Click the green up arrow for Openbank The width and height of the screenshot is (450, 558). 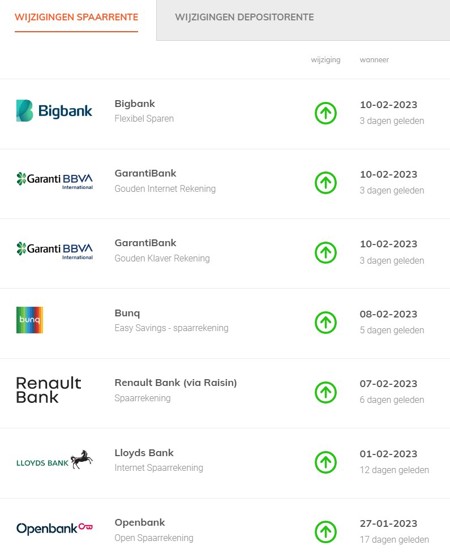[x=325, y=532]
